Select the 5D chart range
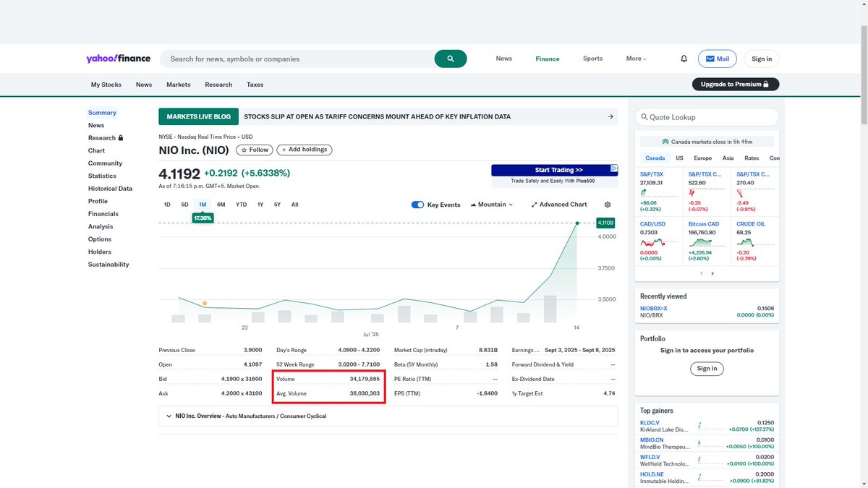 tap(184, 205)
